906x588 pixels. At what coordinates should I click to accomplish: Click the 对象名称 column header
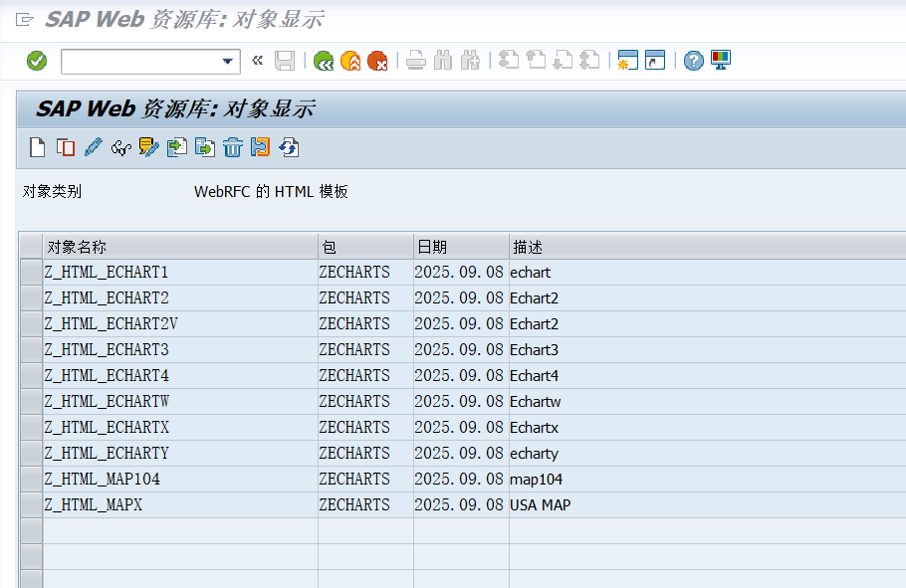coord(180,247)
